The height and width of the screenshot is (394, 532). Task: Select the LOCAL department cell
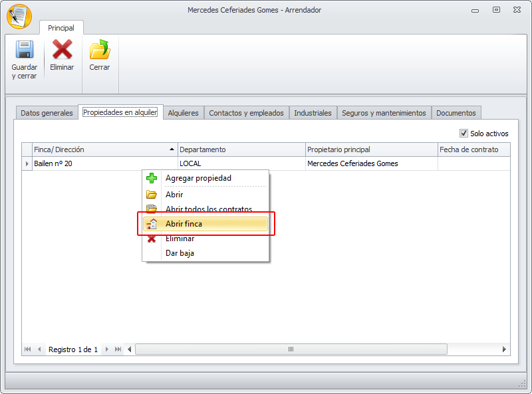pos(241,163)
